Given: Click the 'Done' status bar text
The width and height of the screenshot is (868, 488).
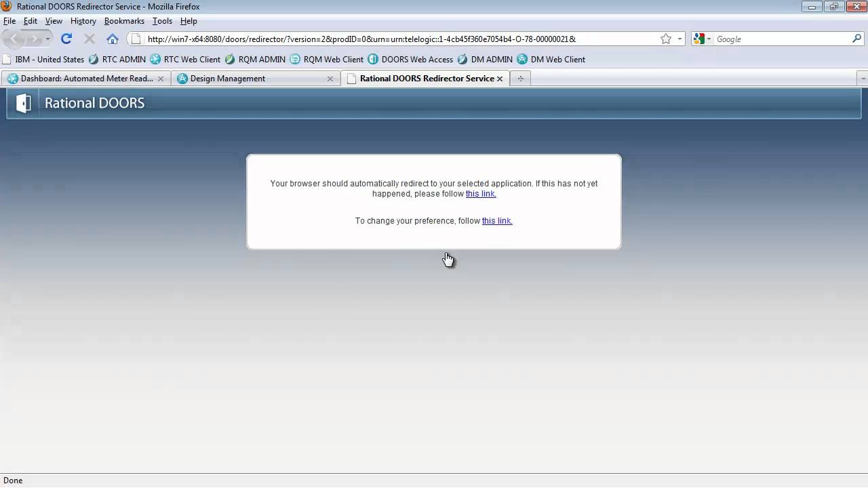Looking at the screenshot, I should tap(13, 481).
